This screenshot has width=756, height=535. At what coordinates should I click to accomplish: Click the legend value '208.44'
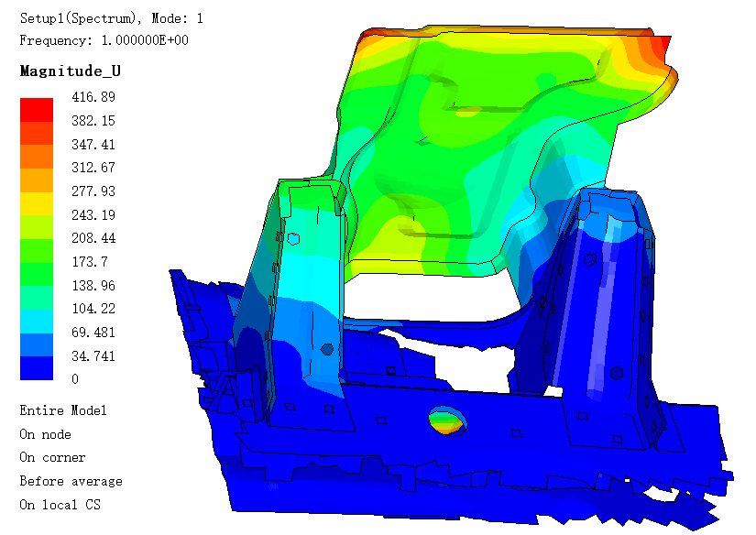coord(93,238)
